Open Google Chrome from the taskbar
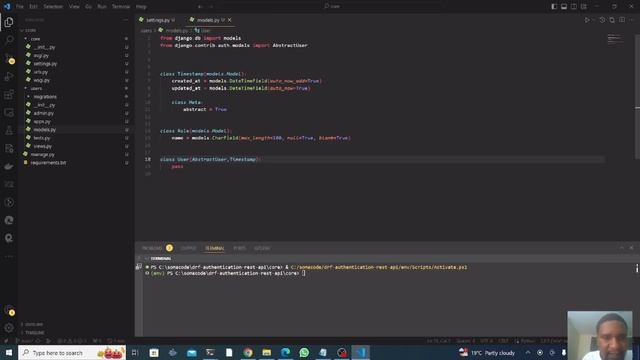Image resolution: width=640 pixels, height=360 pixels. coord(248,352)
